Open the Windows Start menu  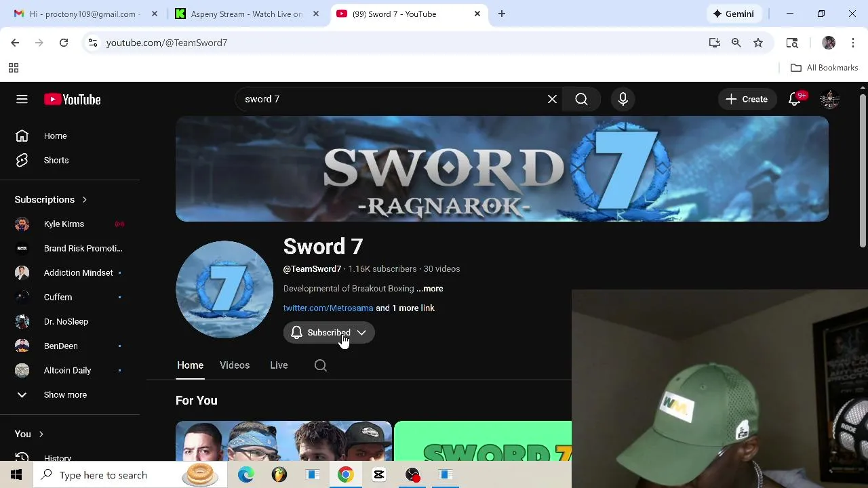[16, 474]
